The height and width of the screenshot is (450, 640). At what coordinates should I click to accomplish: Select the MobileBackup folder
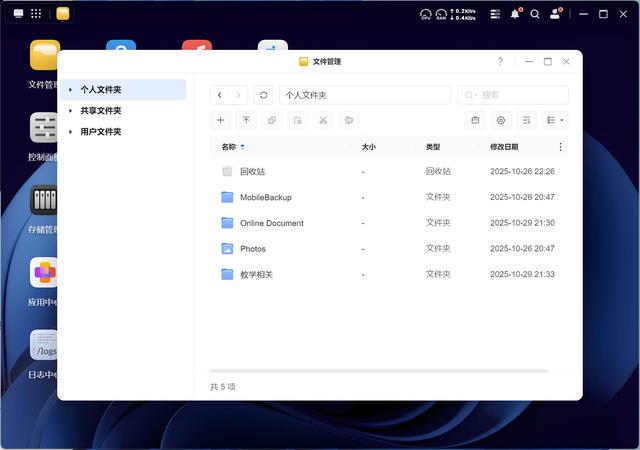(389, 197)
